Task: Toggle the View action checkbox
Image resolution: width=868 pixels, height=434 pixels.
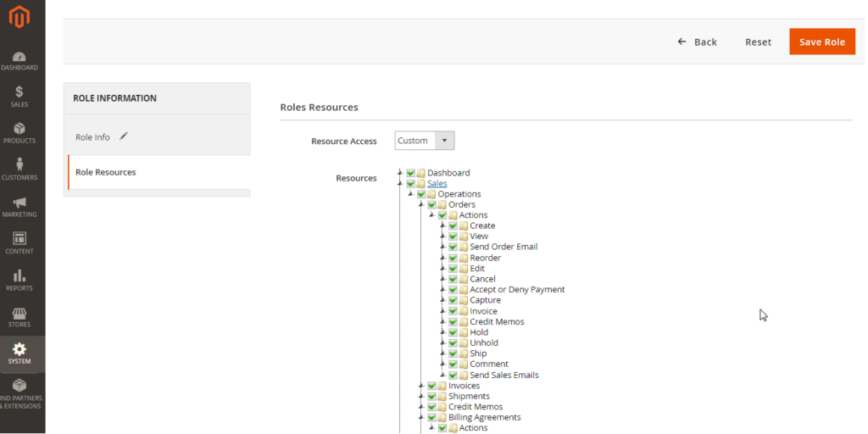Action: click(453, 236)
